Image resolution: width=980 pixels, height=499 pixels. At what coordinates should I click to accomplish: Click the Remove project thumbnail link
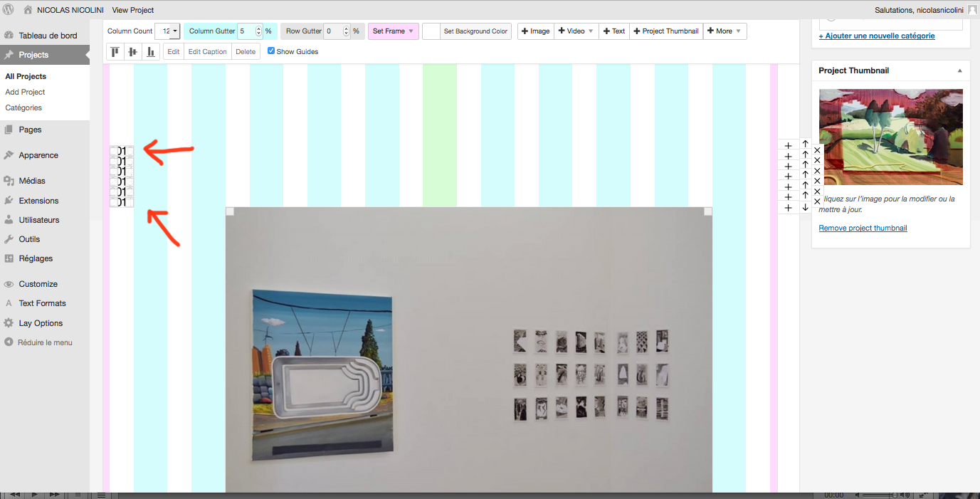pyautogui.click(x=863, y=228)
